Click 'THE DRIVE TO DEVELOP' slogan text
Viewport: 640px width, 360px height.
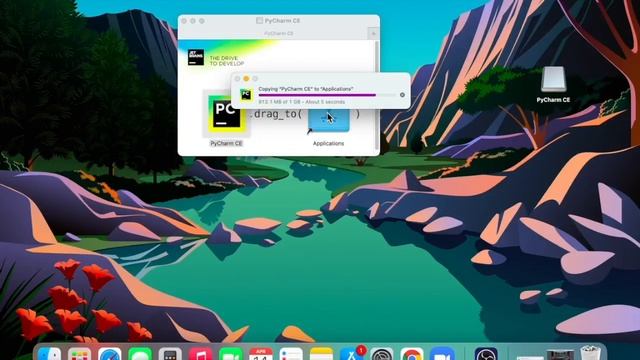coord(227,61)
